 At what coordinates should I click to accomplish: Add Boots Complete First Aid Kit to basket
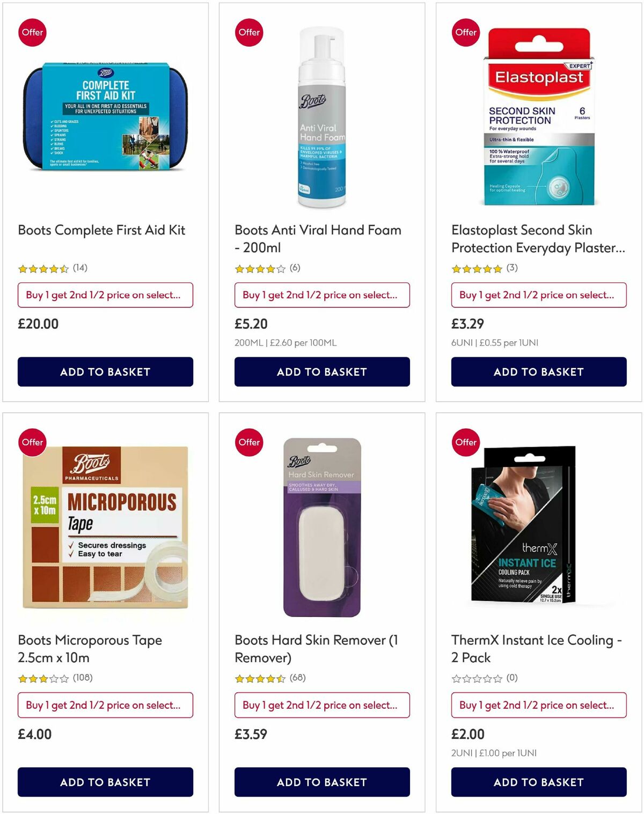(106, 371)
